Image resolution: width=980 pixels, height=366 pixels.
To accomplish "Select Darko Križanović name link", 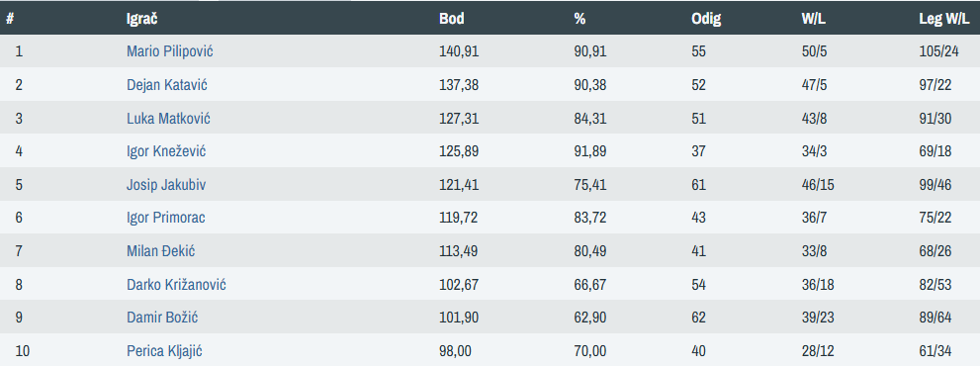I will [x=176, y=285].
